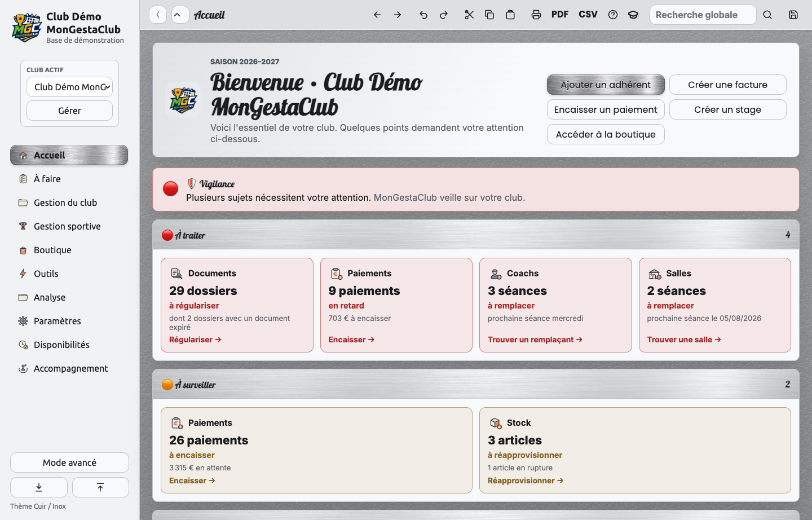The width and height of the screenshot is (812, 520).
Task: Click Créer un stage button
Action: coord(727,109)
